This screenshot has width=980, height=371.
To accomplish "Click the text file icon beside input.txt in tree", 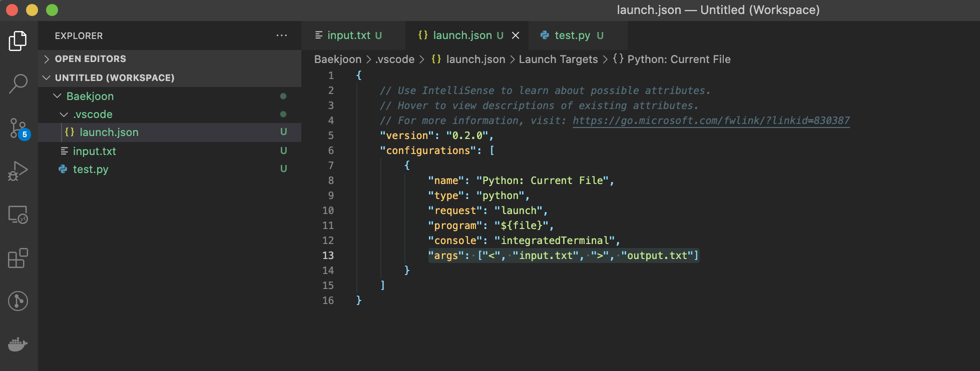I will (x=64, y=151).
